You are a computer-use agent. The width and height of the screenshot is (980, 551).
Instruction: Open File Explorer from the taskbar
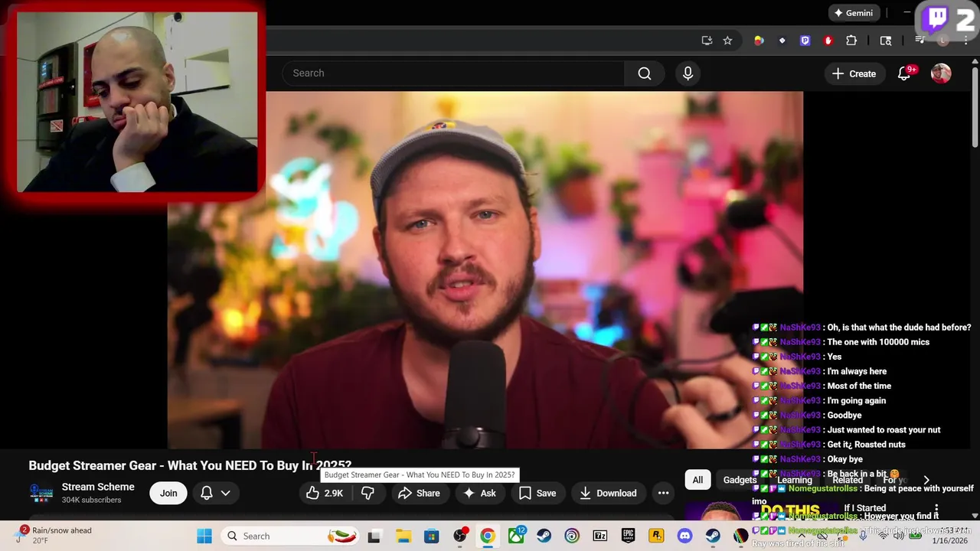tap(403, 536)
